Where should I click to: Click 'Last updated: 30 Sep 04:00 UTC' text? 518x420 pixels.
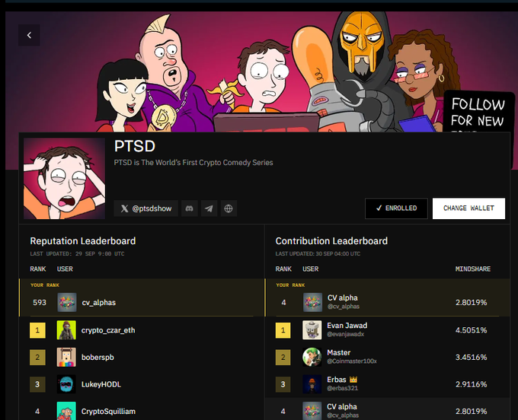click(318, 253)
